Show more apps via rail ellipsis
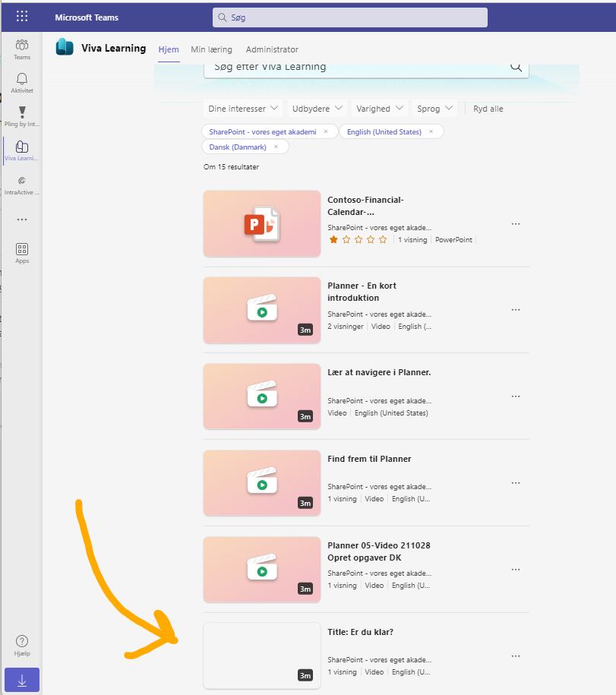Screen dimensions: 616x695 (x=22, y=220)
